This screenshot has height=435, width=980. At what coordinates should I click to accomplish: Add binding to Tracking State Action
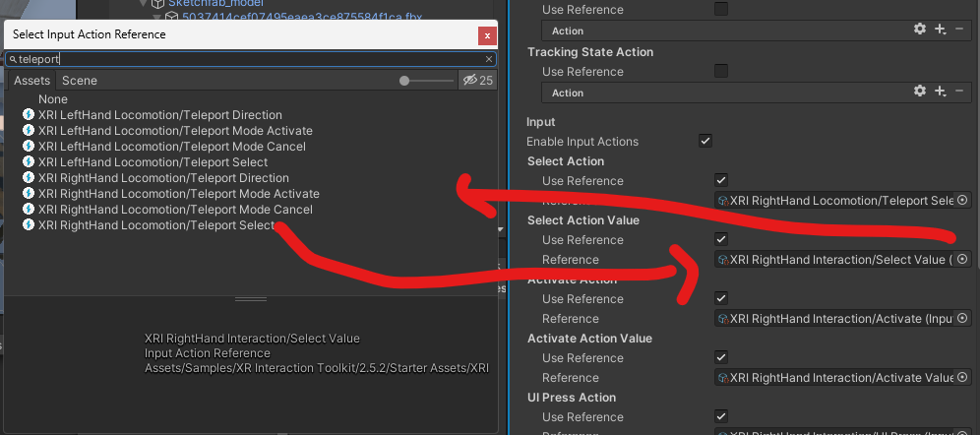[x=940, y=91]
